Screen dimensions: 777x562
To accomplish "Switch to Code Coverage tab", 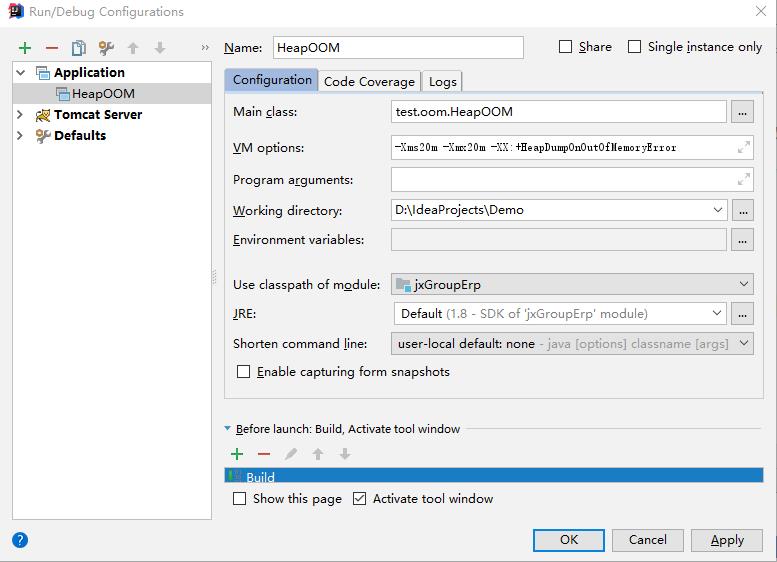I will [x=369, y=82].
